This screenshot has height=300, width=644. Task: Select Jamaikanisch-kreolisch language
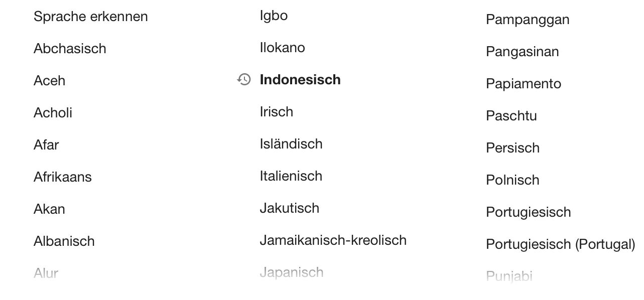[333, 240]
